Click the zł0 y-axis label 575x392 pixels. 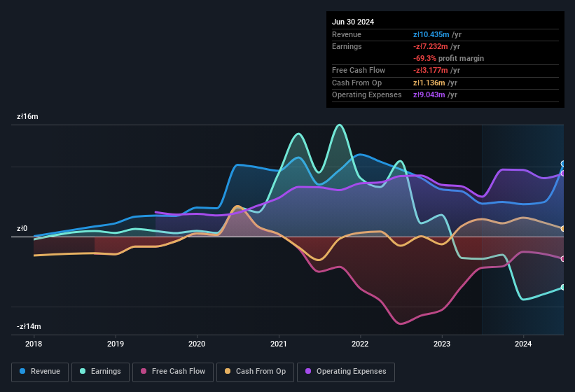click(22, 229)
